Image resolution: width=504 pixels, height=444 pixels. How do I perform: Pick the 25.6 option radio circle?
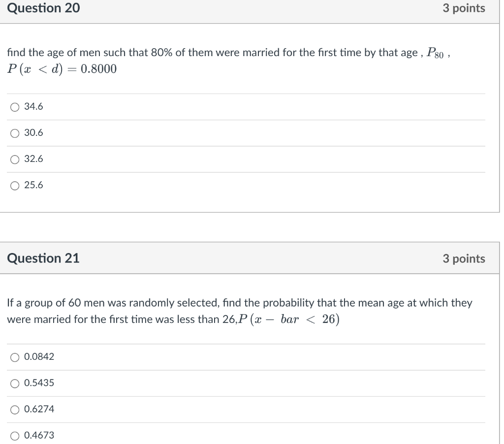pos(15,186)
